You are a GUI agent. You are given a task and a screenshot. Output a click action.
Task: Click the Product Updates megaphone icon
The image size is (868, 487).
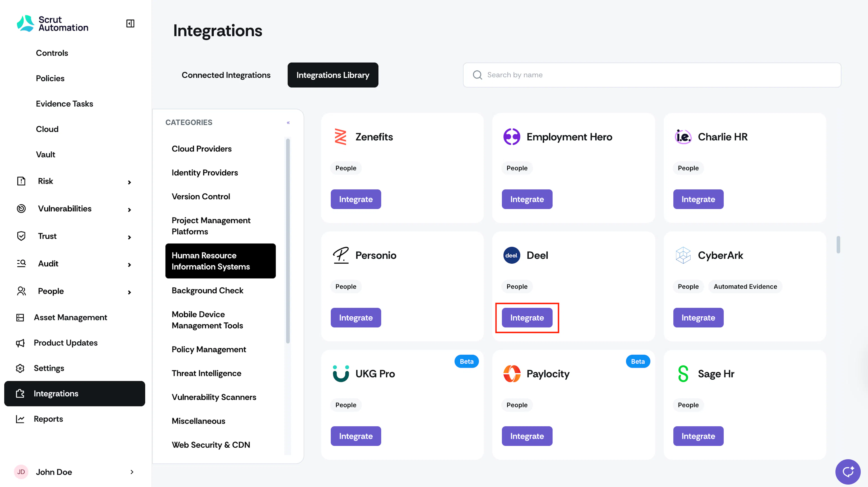pos(20,343)
